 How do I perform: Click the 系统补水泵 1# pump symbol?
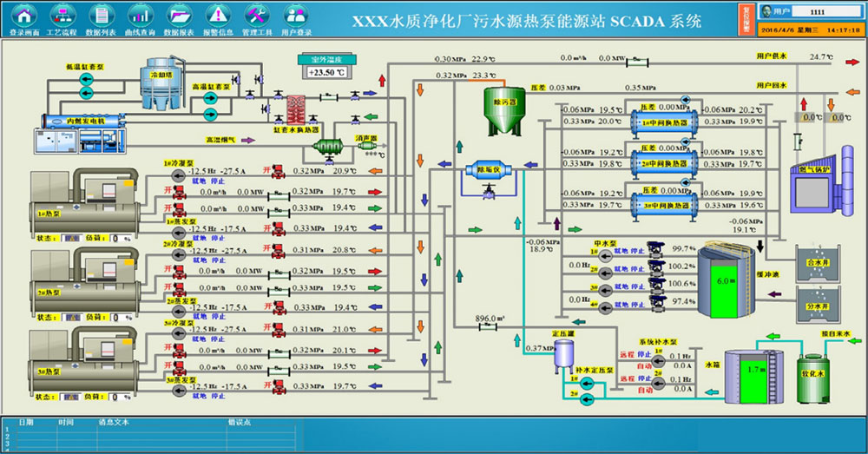click(658, 361)
